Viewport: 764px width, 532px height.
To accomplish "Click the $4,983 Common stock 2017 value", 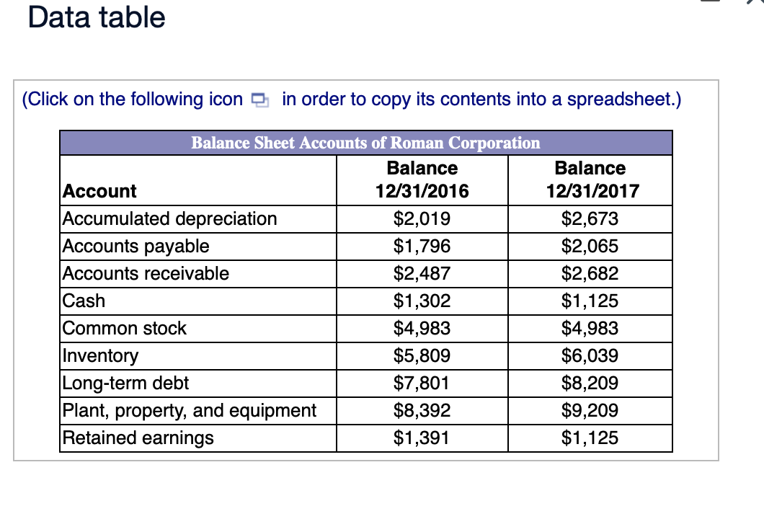I will point(590,328).
